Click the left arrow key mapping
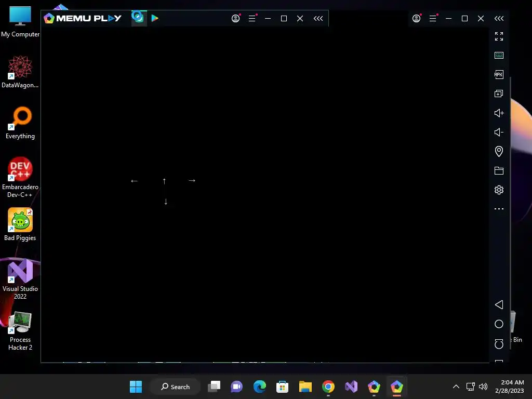The image size is (532, 399). (x=135, y=181)
